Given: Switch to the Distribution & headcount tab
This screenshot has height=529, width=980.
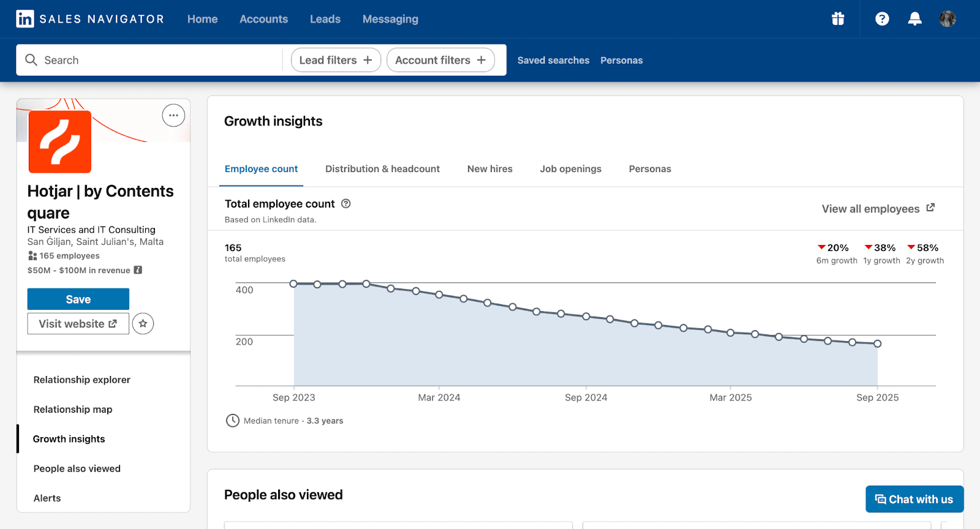Looking at the screenshot, I should pyautogui.click(x=382, y=169).
